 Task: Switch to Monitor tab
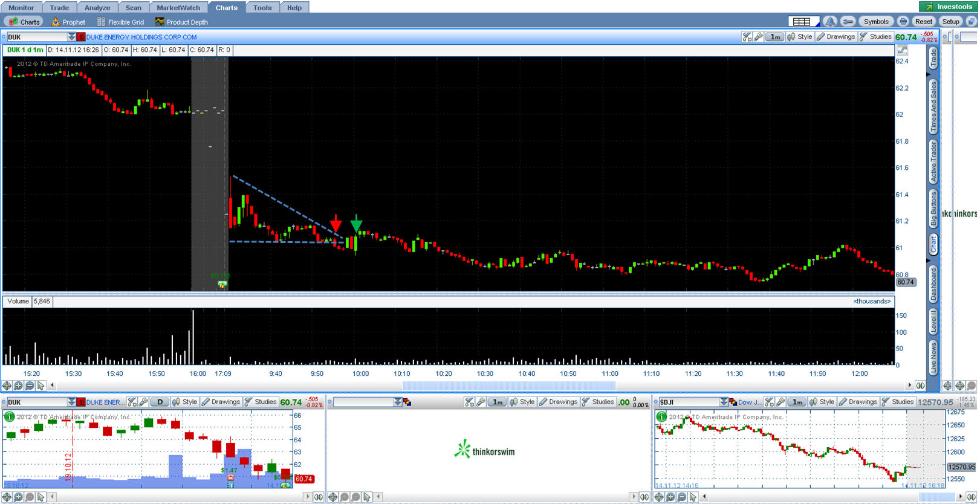tap(21, 7)
